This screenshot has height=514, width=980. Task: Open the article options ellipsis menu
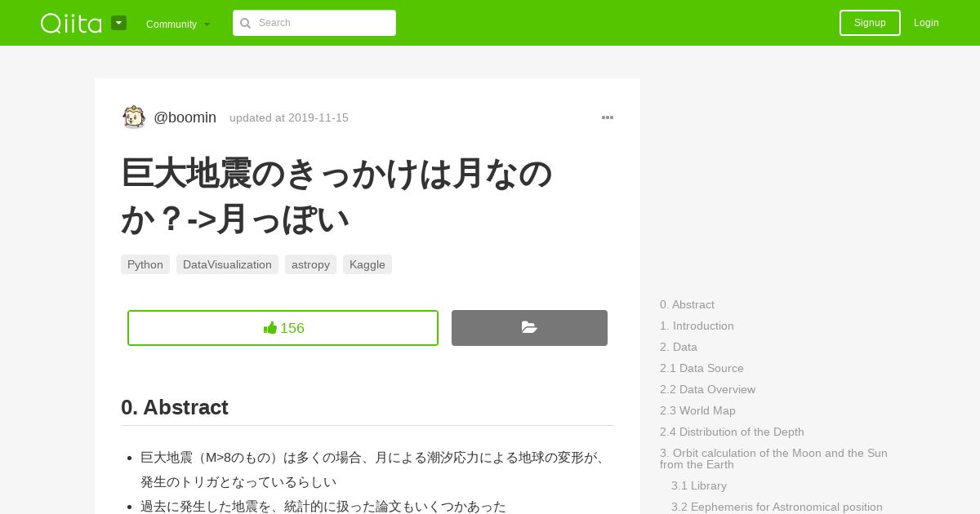tap(608, 117)
